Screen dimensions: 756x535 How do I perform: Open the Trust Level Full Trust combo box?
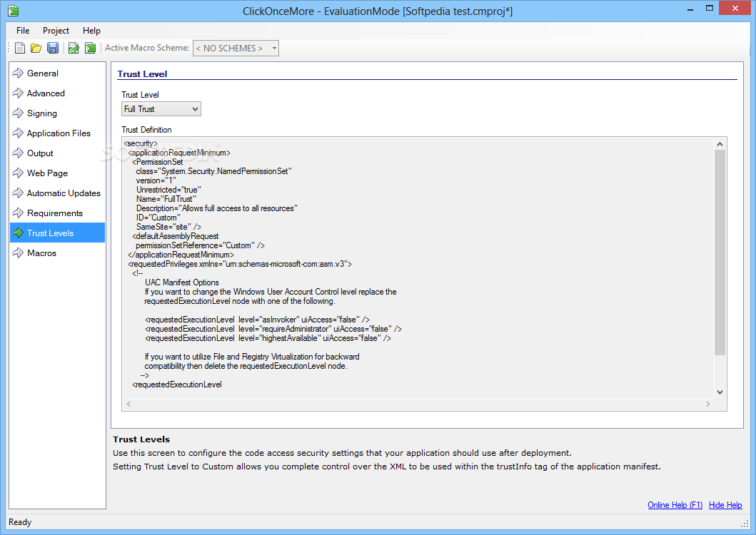[x=161, y=109]
